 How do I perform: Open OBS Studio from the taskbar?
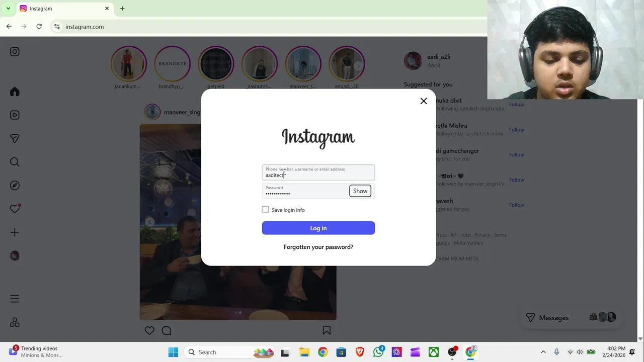452,352
